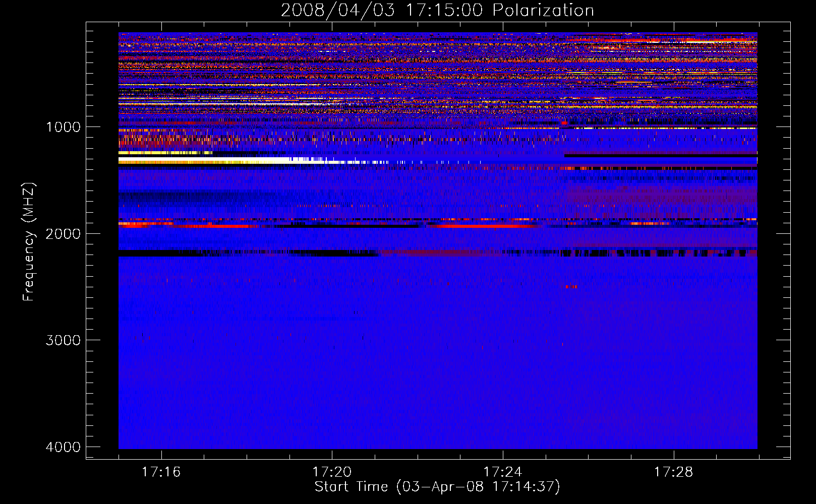Select the 3000 frequency axis label
This screenshot has width=816, height=504.
63,340
